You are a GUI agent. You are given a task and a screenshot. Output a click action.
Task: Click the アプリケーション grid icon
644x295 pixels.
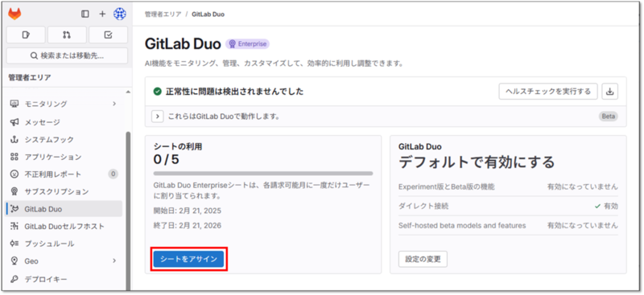pyautogui.click(x=14, y=157)
